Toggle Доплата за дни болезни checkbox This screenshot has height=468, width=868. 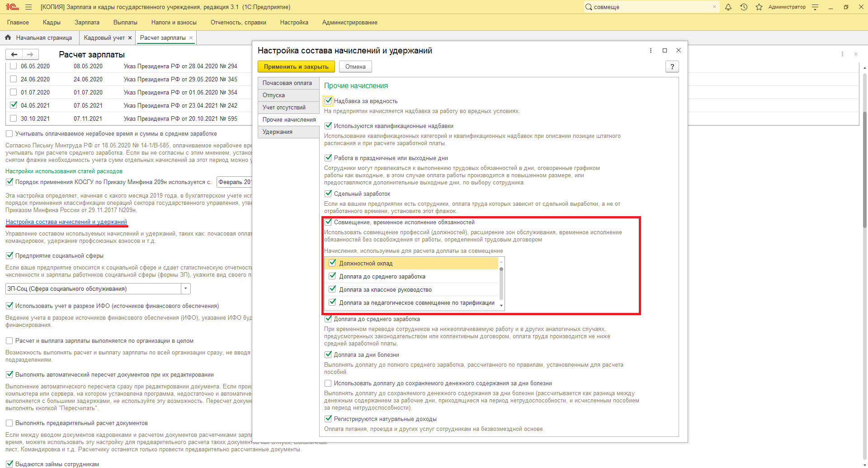[328, 355]
